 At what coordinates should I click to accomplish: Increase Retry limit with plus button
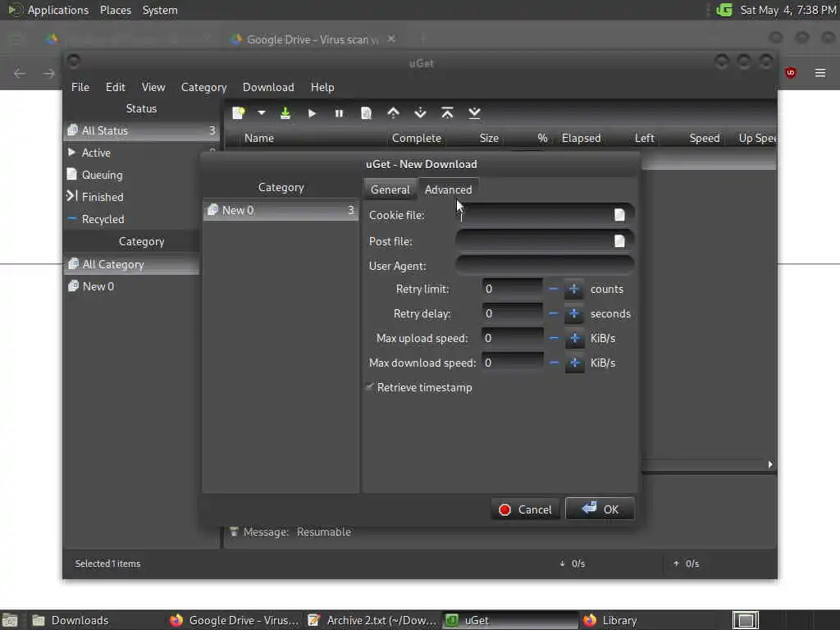click(573, 290)
